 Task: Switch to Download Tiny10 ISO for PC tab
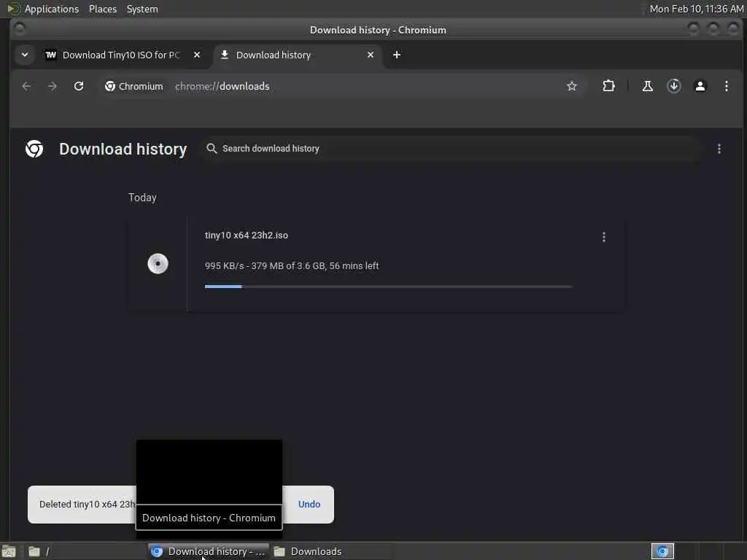coord(123,55)
